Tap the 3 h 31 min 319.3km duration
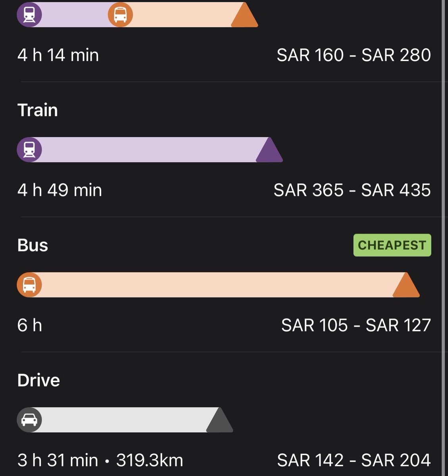The image size is (448, 476). (100, 460)
